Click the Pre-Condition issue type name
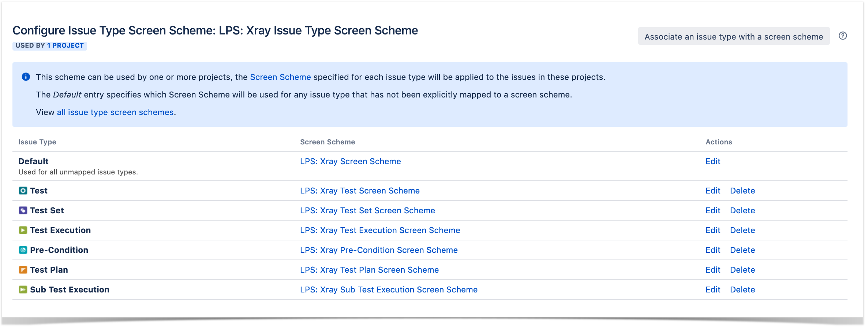 [59, 250]
